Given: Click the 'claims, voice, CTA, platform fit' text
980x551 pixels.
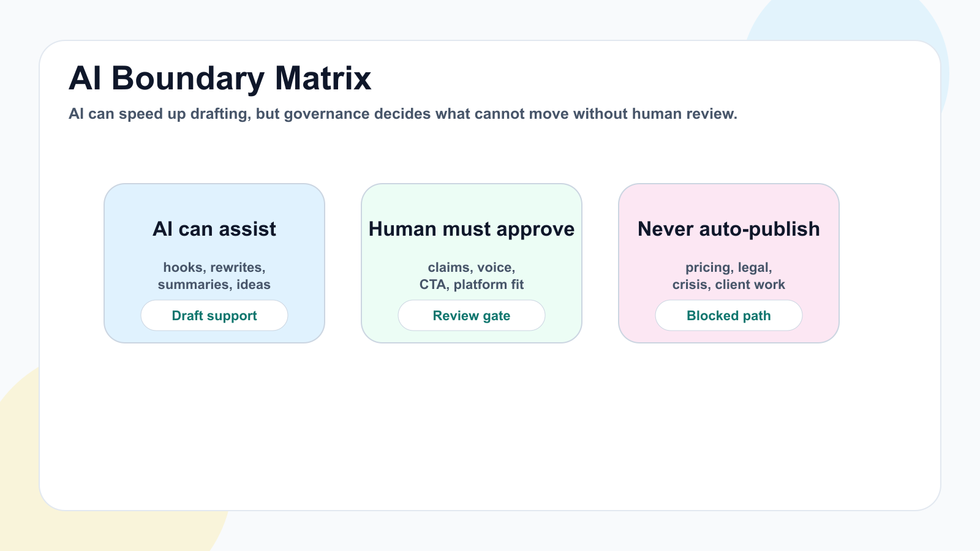Looking at the screenshot, I should click(472, 276).
